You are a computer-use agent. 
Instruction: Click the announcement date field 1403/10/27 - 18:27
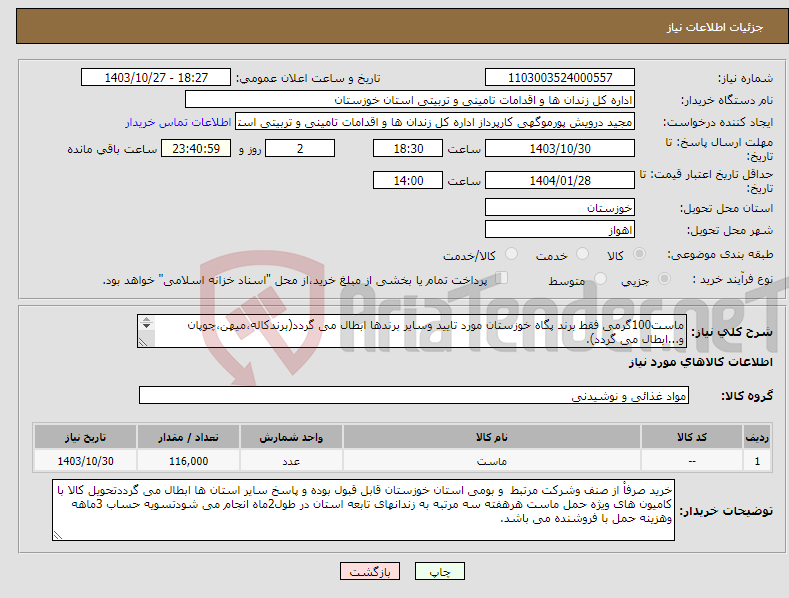[155, 78]
